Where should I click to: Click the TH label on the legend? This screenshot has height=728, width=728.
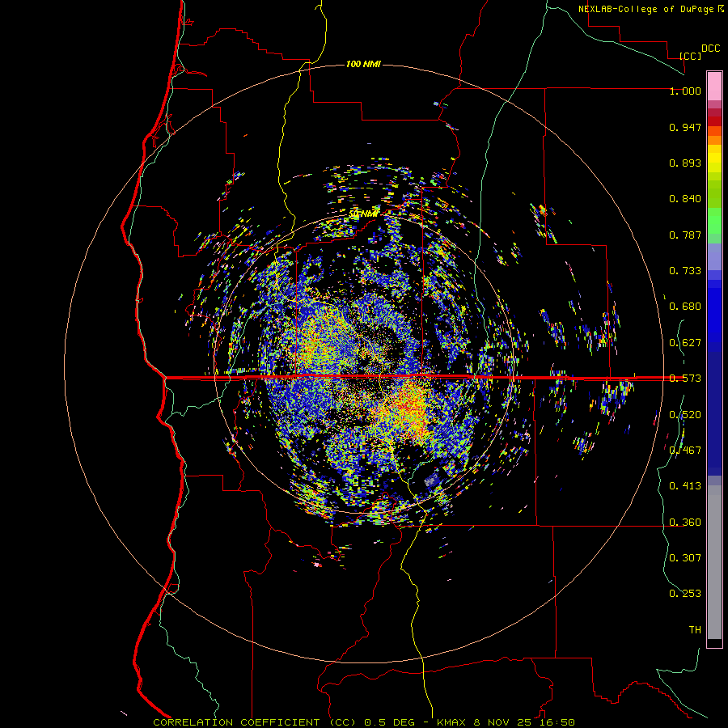695,630
